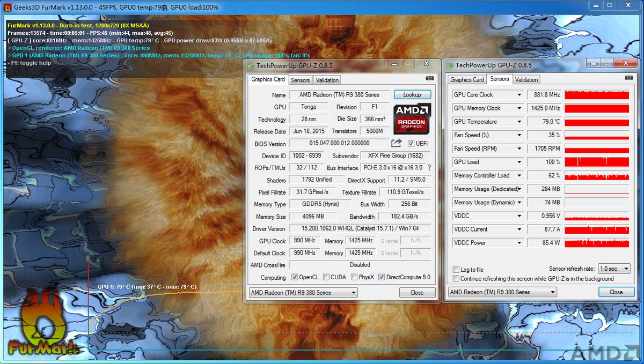Screen dimensions: 644x364
Task: Toggle the PhysX checkbox
Action: coord(354,277)
